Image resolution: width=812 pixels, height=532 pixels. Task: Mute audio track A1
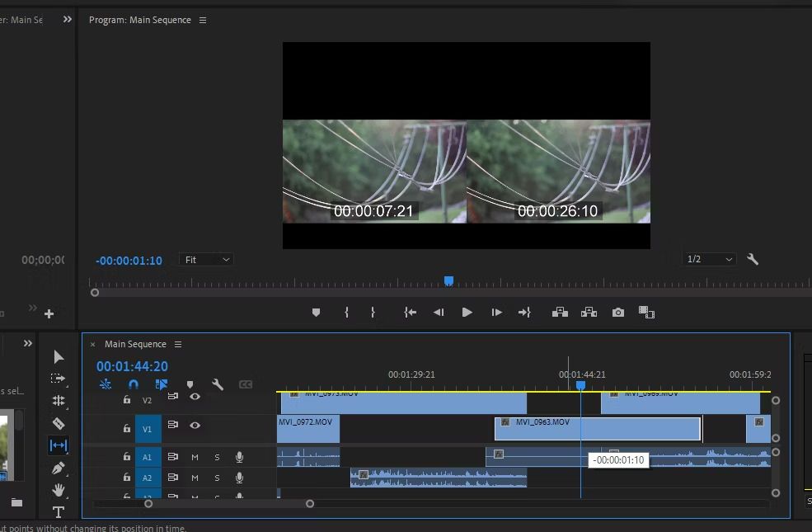coord(195,457)
